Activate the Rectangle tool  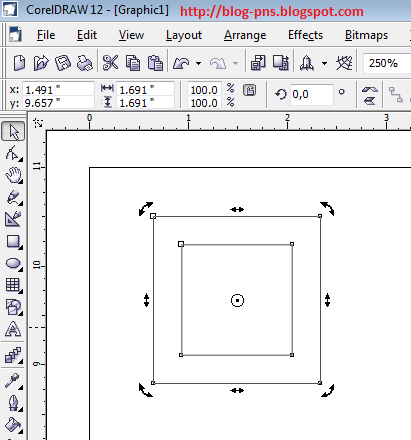point(13,241)
